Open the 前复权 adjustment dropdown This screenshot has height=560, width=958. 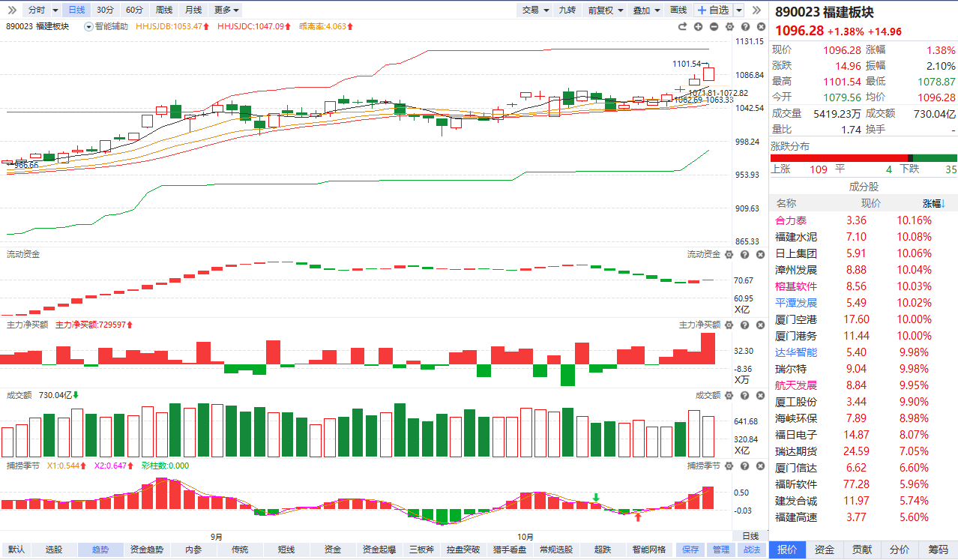605,10
